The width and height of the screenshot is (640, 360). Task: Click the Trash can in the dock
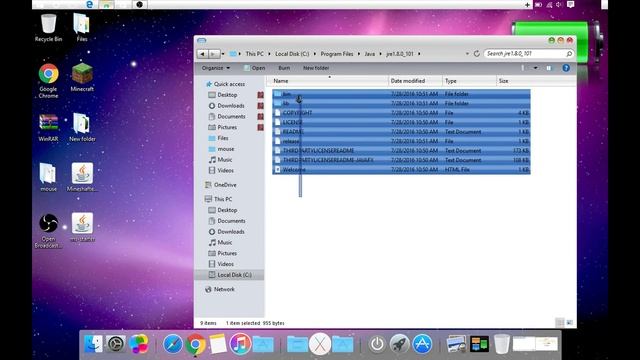click(x=502, y=344)
